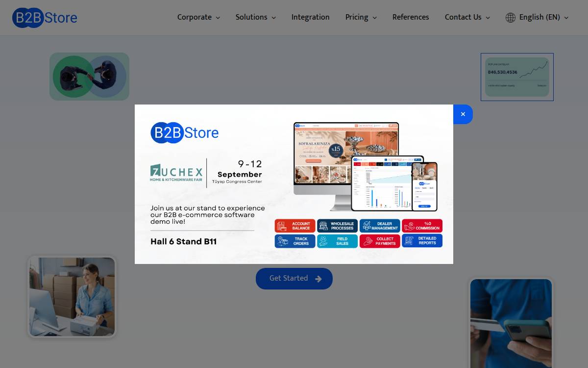Viewport: 588px width, 368px height.
Task: Click the Field Sales badge in popup
Action: click(337, 241)
